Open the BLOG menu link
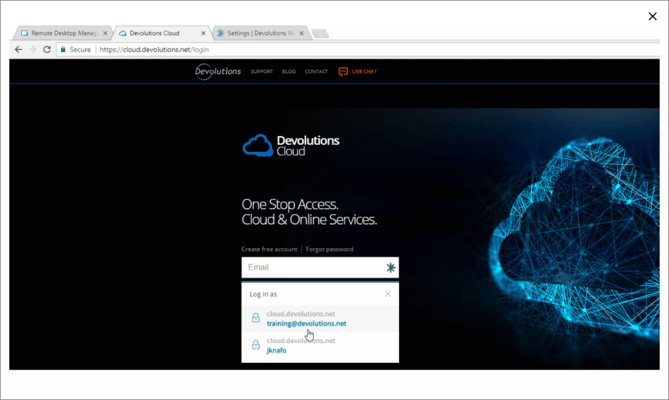The width and height of the screenshot is (669, 400). pyautogui.click(x=289, y=72)
